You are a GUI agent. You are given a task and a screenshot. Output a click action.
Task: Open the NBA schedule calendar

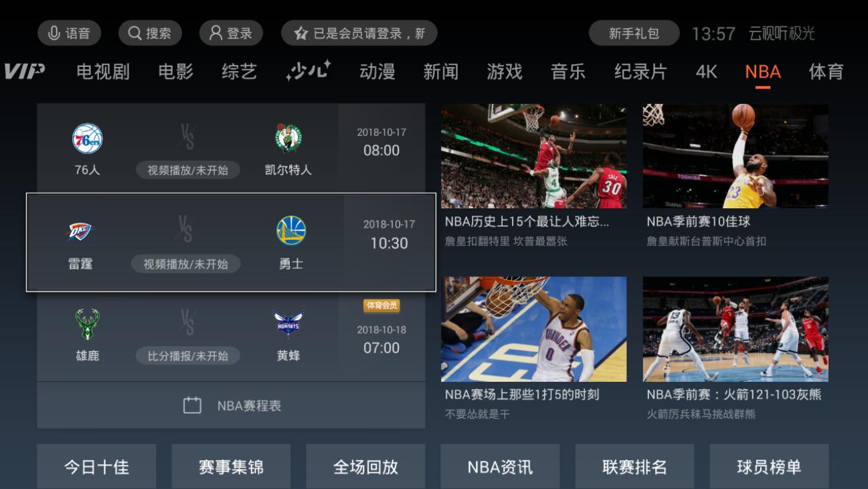(231, 405)
